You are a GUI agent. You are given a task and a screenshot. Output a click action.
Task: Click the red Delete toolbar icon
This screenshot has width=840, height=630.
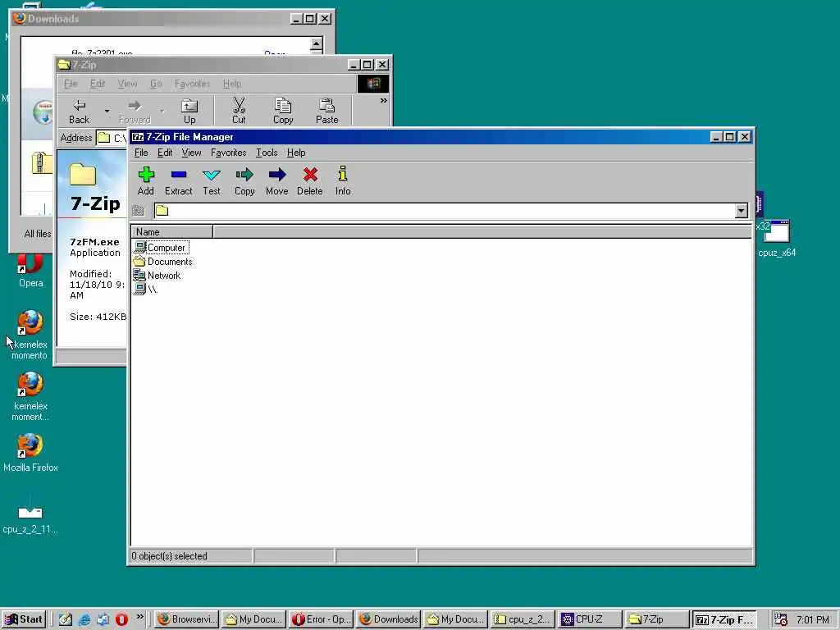click(309, 181)
